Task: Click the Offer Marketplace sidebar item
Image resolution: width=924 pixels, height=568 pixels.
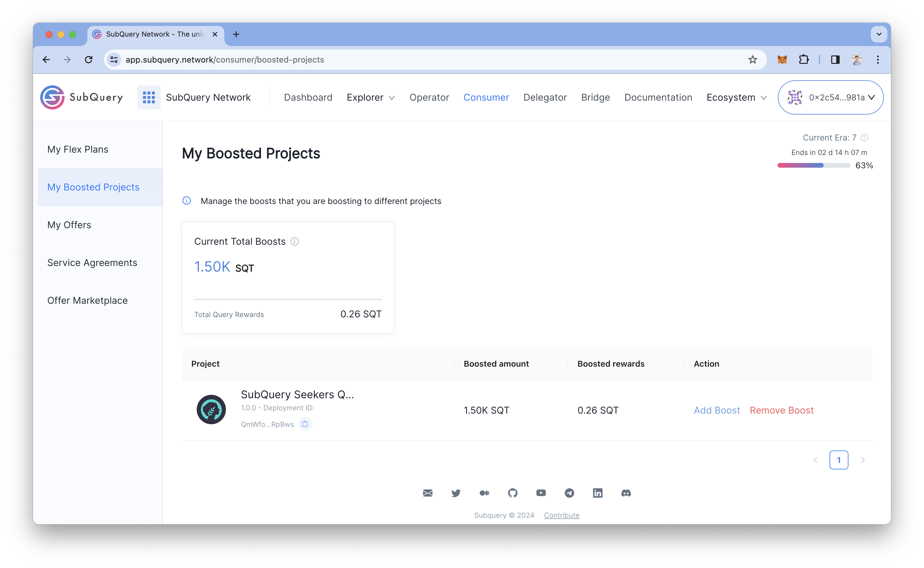Action: pos(88,300)
